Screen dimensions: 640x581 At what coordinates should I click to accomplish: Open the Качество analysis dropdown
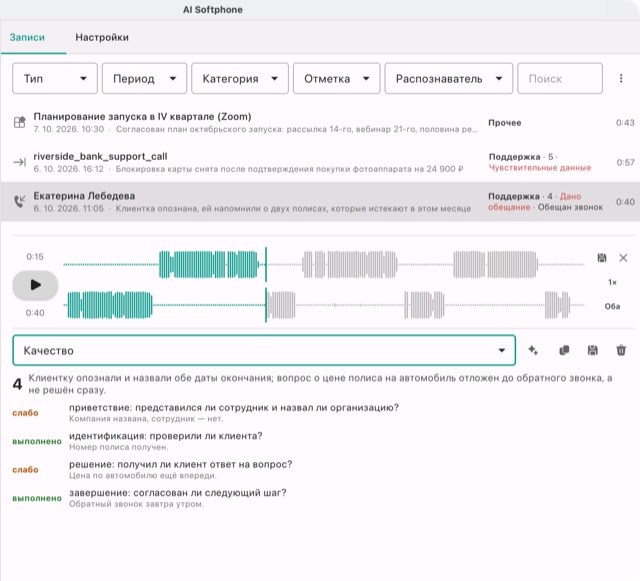[264, 350]
